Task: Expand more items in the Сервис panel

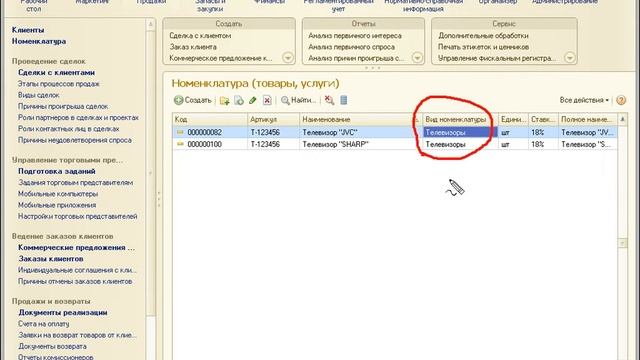Action: tap(570, 58)
